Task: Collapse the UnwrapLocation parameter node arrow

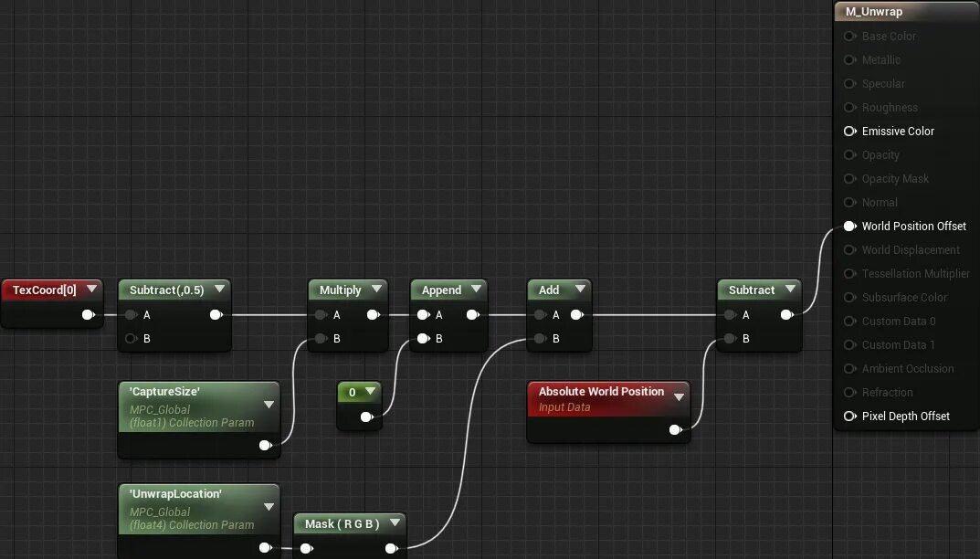Action: [x=269, y=507]
